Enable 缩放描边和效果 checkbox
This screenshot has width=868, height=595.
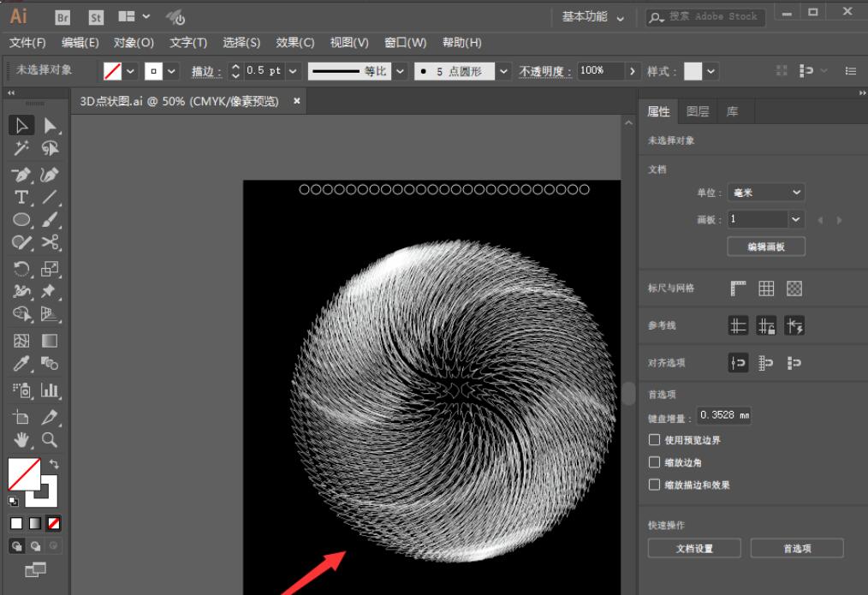click(654, 485)
